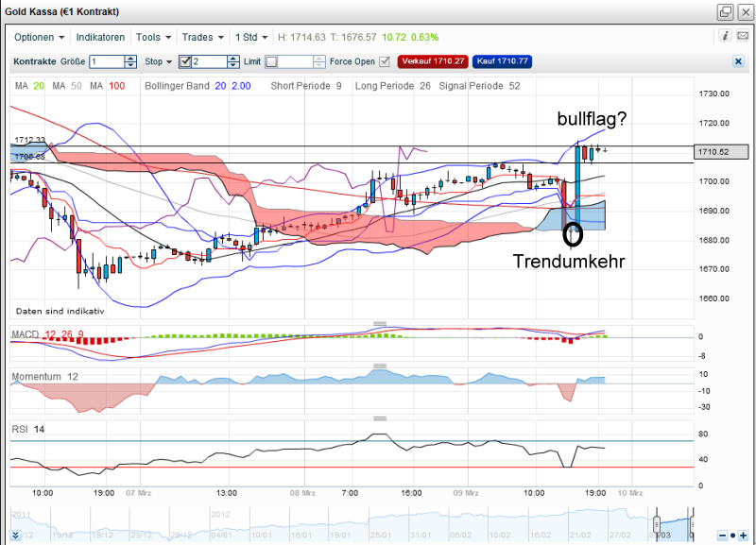756x545 pixels.
Task: Click the Kauf 1710.77 buy icon button
Action: click(501, 60)
